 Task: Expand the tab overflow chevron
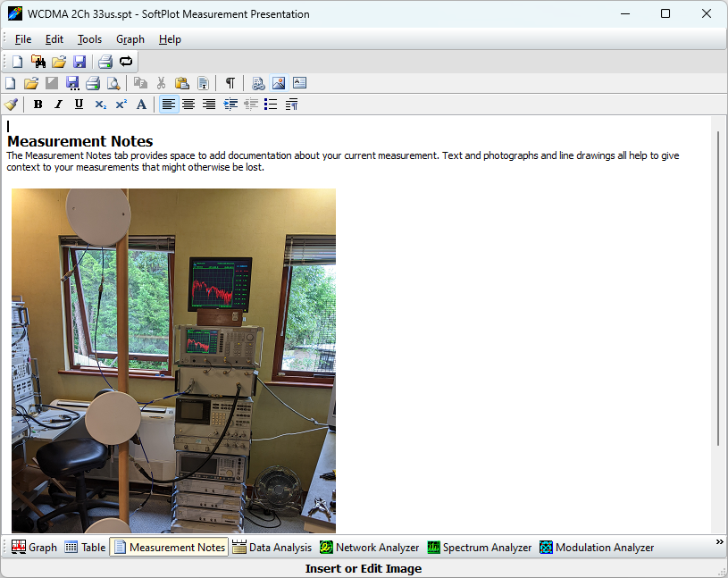pos(719,542)
